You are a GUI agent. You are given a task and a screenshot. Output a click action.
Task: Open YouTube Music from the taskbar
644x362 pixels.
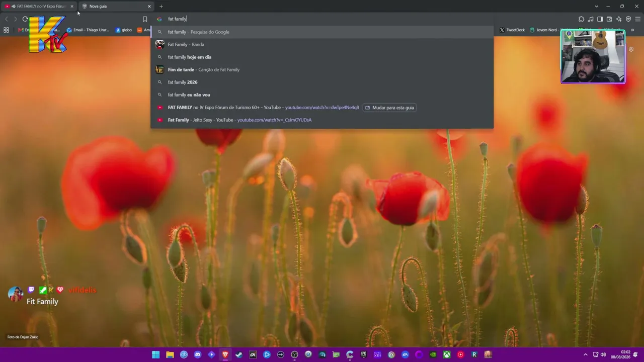pos(460,355)
